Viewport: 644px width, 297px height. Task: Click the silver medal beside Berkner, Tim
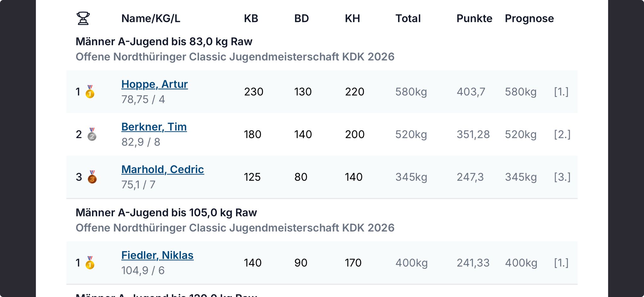(92, 134)
